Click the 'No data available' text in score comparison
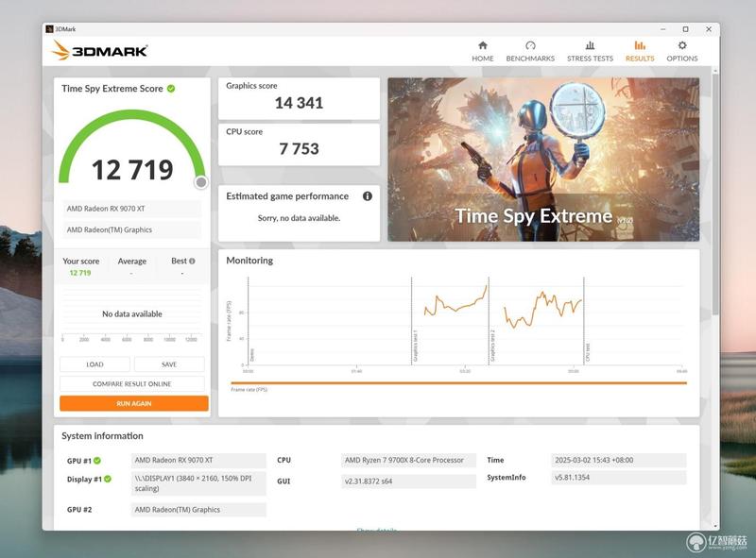 click(x=132, y=313)
